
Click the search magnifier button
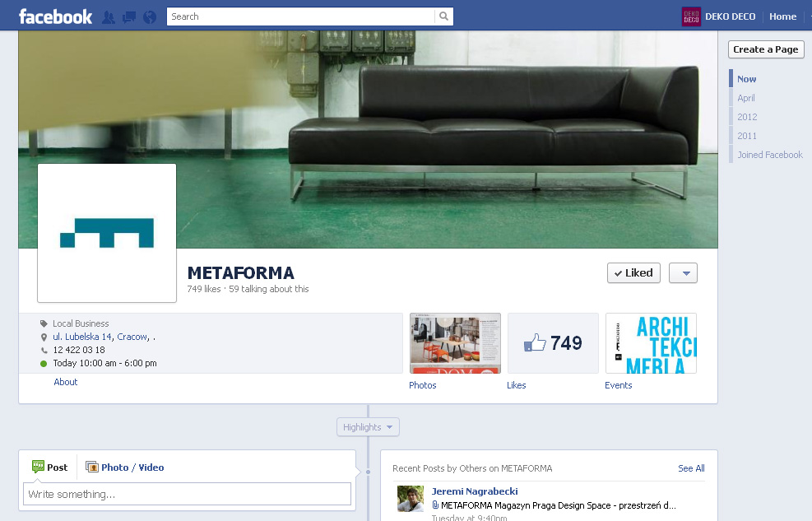(x=443, y=16)
